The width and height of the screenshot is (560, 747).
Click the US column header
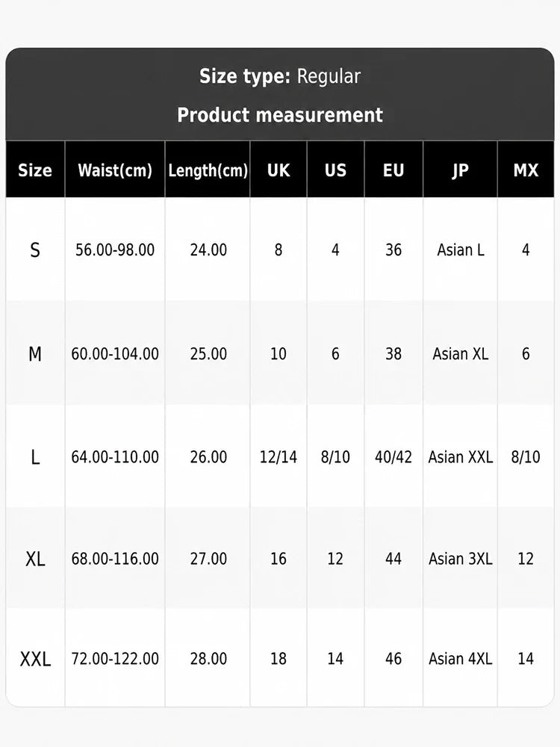(335, 170)
